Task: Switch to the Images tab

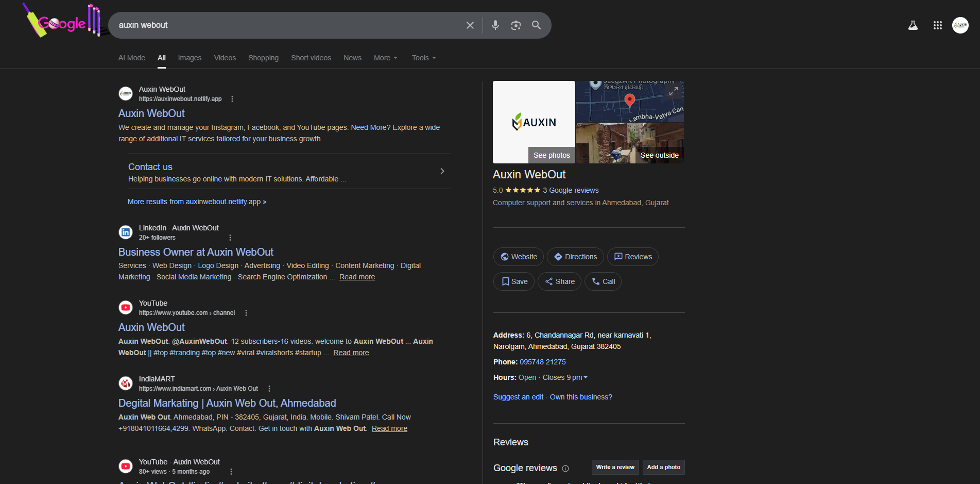Action: (x=190, y=58)
